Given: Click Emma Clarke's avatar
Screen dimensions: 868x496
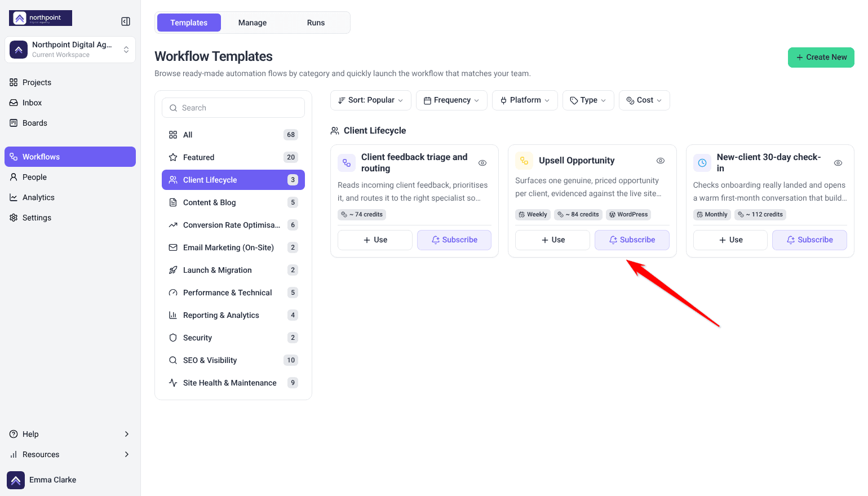Looking at the screenshot, I should pyautogui.click(x=16, y=480).
